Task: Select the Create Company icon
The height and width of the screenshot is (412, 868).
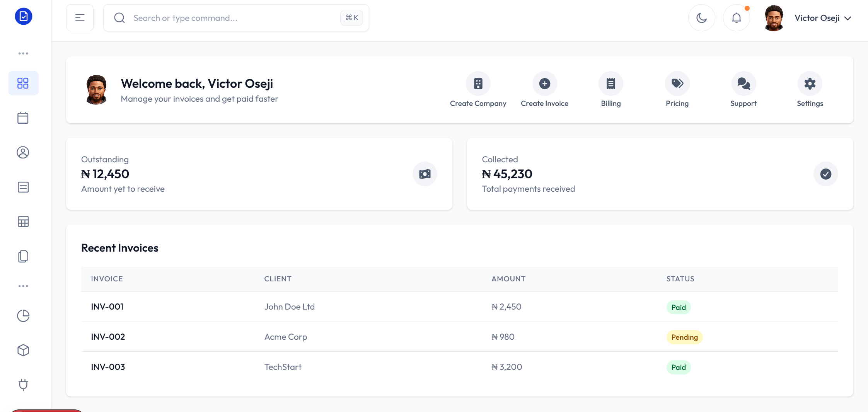Action: pos(478,83)
